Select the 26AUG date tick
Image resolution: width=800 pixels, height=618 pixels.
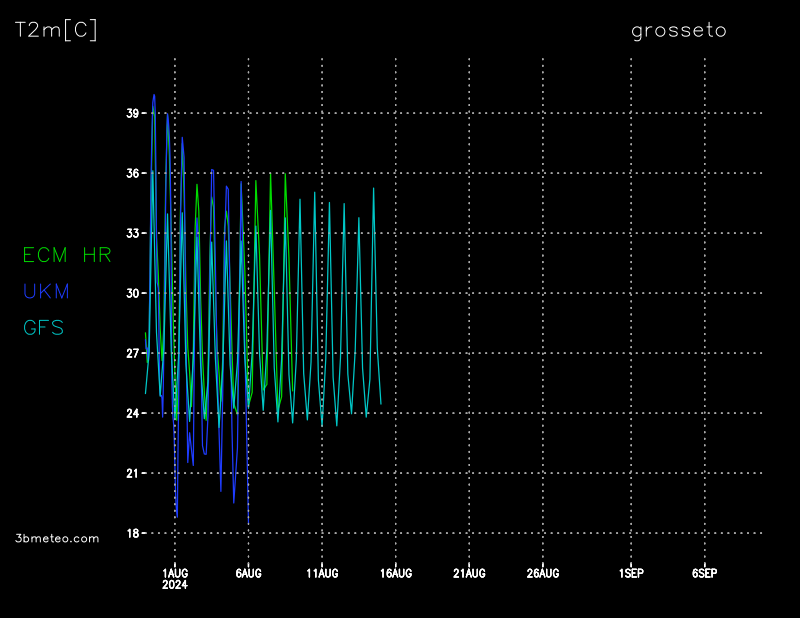coord(543,573)
